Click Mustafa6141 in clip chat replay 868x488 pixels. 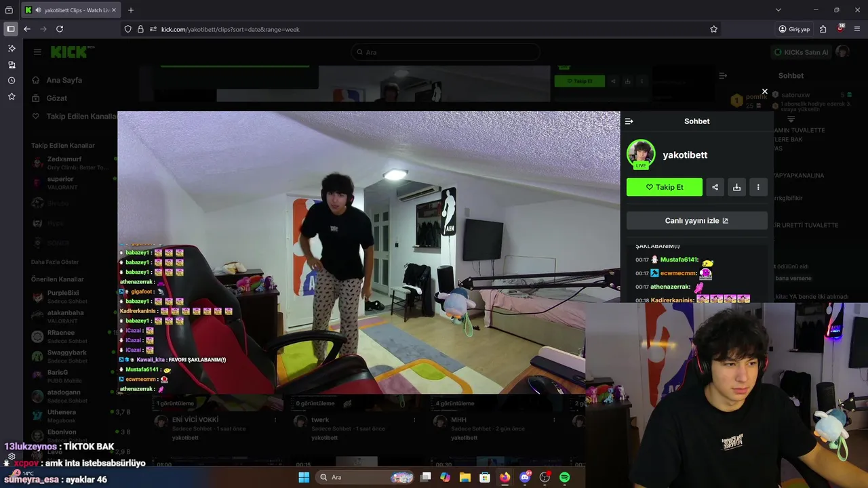click(x=679, y=260)
